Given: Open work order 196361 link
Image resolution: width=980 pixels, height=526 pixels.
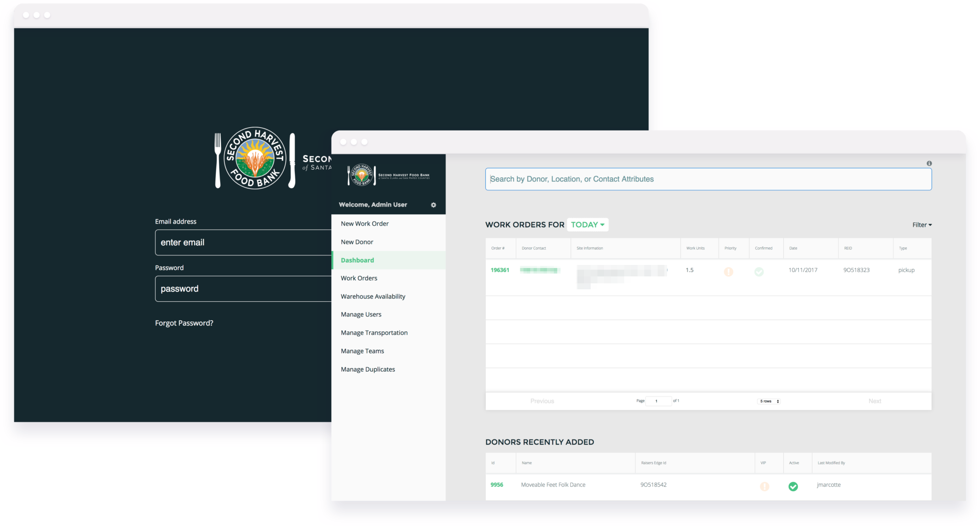Looking at the screenshot, I should coord(500,270).
